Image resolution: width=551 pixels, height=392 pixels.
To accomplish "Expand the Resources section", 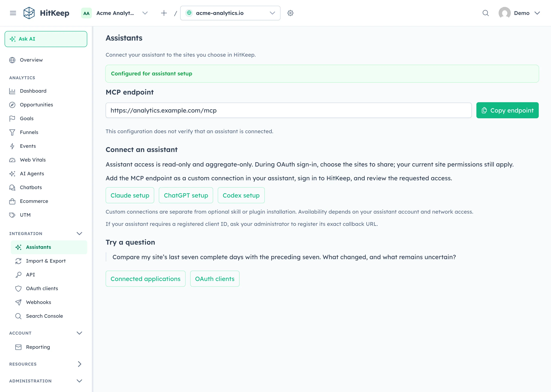I will click(79, 364).
